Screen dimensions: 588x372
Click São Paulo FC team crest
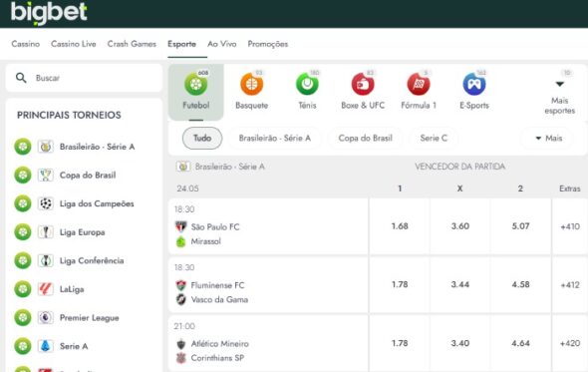click(181, 226)
